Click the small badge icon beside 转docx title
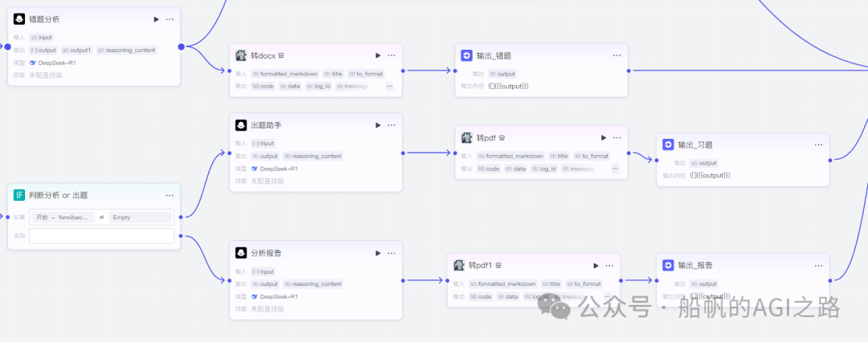This screenshot has height=342, width=868. coord(281,55)
